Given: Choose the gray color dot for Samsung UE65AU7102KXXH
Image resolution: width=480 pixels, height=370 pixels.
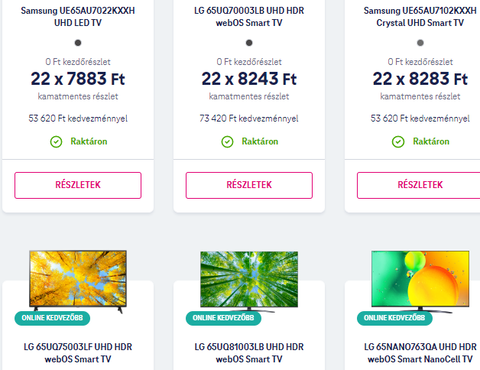Looking at the screenshot, I should [420, 43].
